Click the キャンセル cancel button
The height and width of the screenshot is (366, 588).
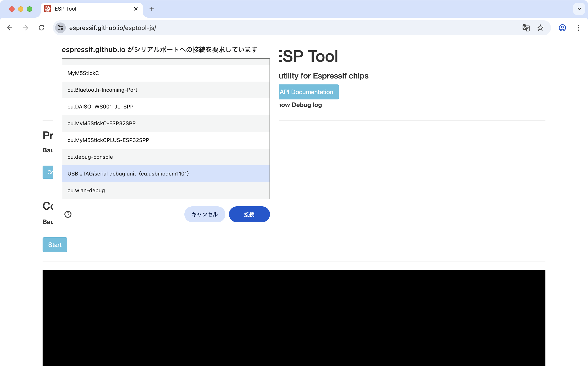(204, 214)
